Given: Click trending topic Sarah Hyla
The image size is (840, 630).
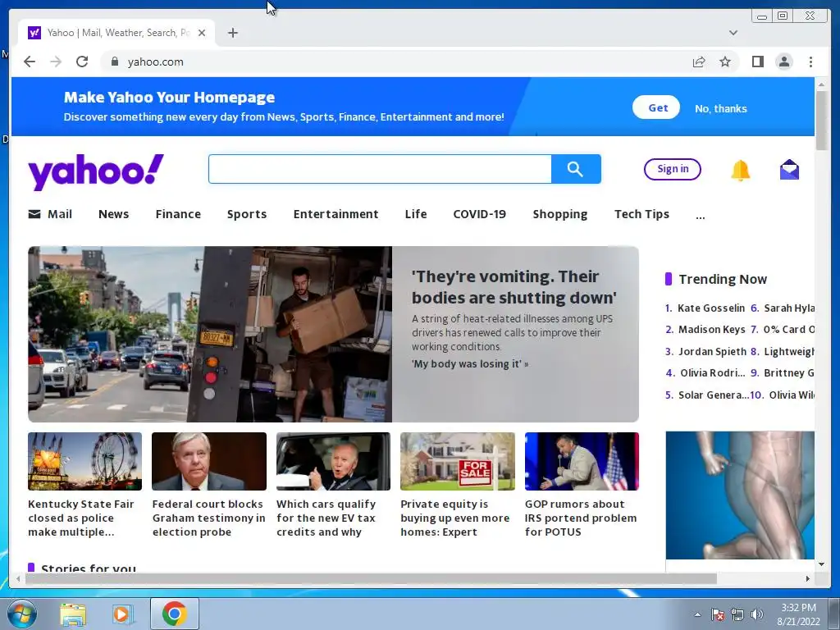Looking at the screenshot, I should coord(789,308).
